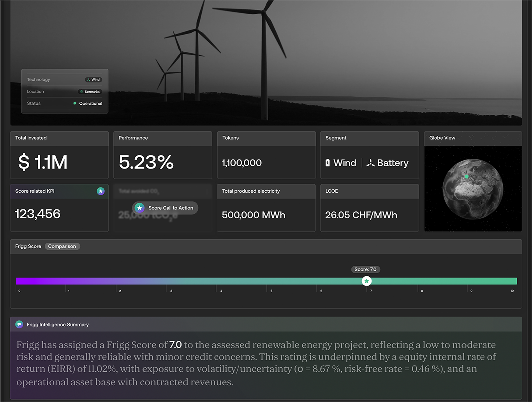Click the turbine icon beside Battery in Segment
This screenshot has height=402, width=532.
(x=370, y=163)
